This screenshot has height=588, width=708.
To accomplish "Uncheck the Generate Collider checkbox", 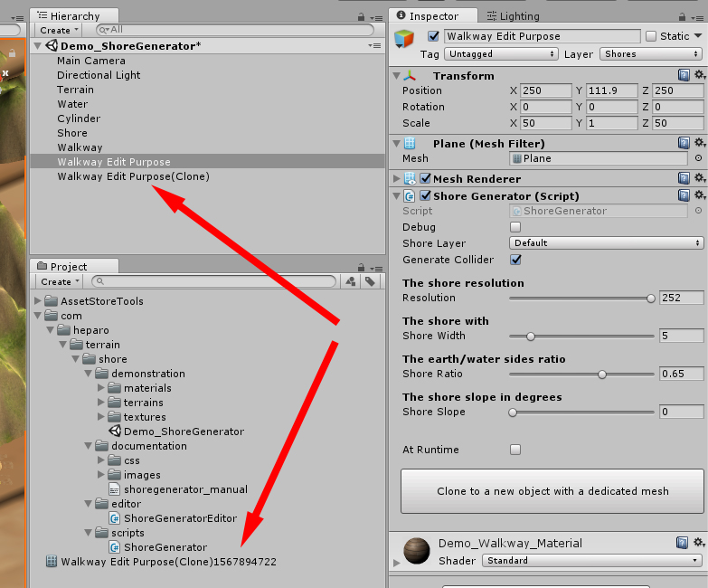I will coord(515,260).
